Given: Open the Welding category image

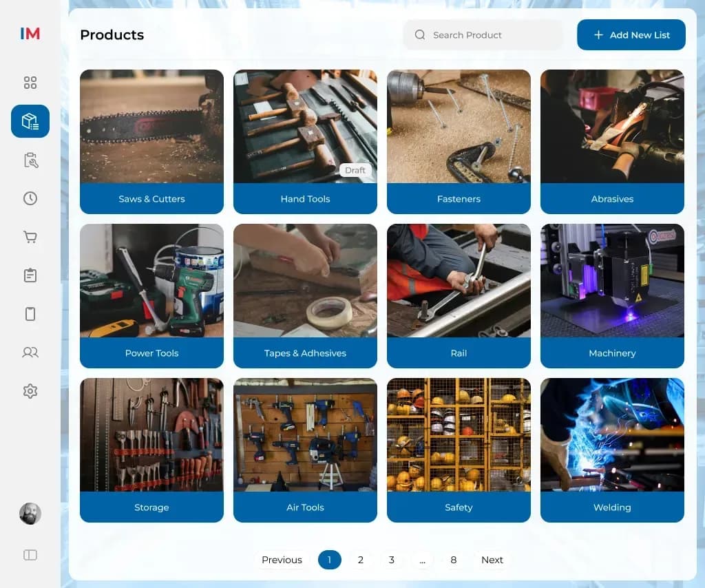Looking at the screenshot, I should point(612,434).
